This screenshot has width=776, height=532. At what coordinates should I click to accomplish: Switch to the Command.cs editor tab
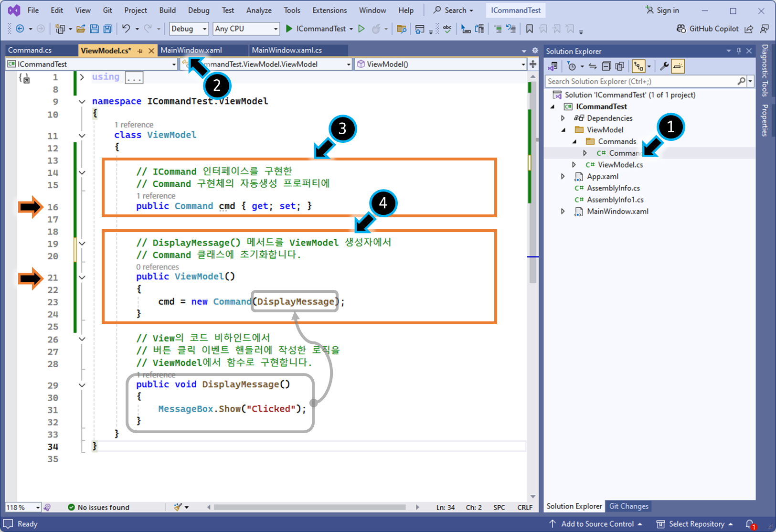click(30, 50)
